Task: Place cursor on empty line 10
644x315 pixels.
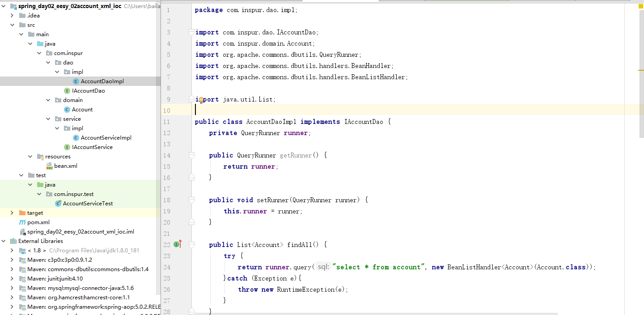Action: point(402,111)
